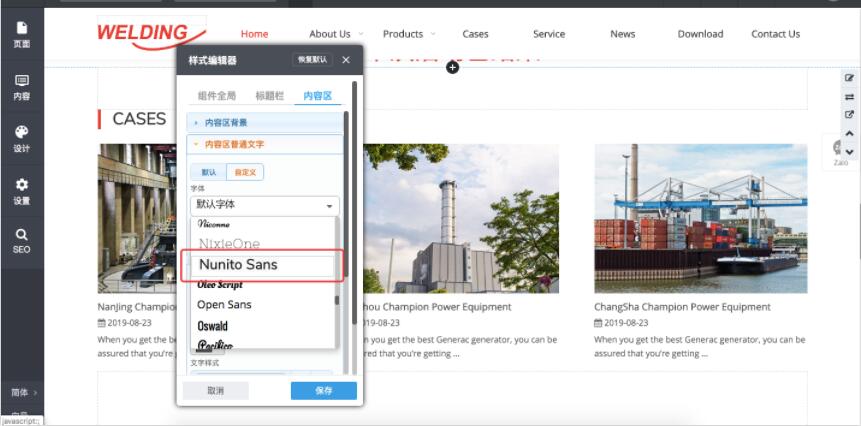Select the 默认 (Default) toggle option

(x=208, y=172)
